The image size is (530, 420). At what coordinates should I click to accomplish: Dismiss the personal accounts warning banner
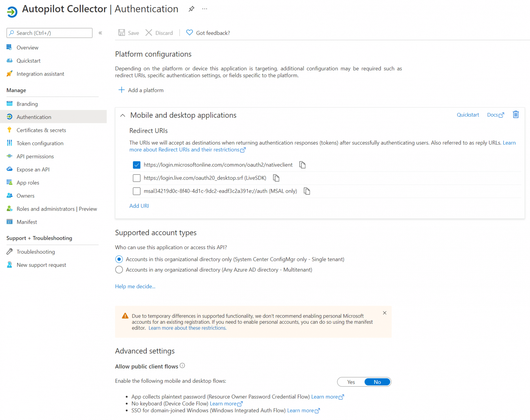[x=384, y=313]
